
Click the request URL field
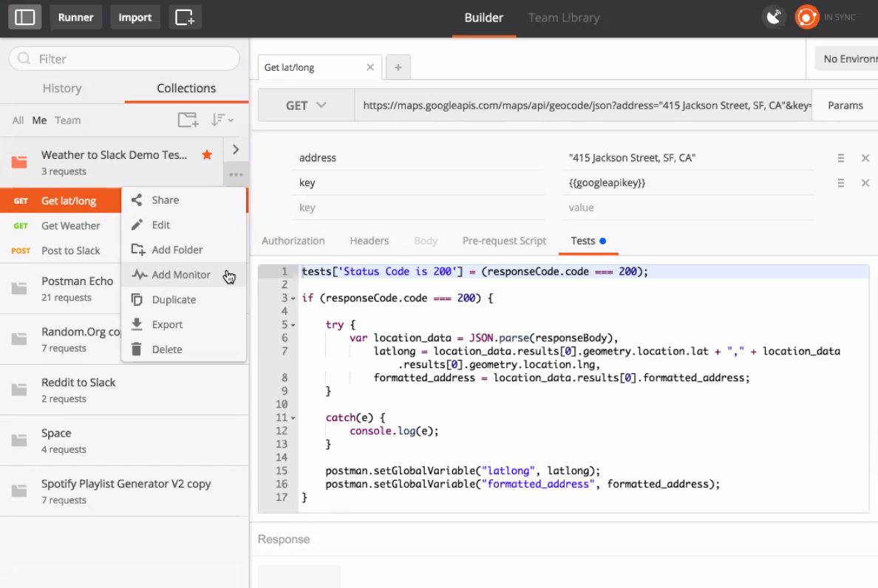tap(583, 105)
